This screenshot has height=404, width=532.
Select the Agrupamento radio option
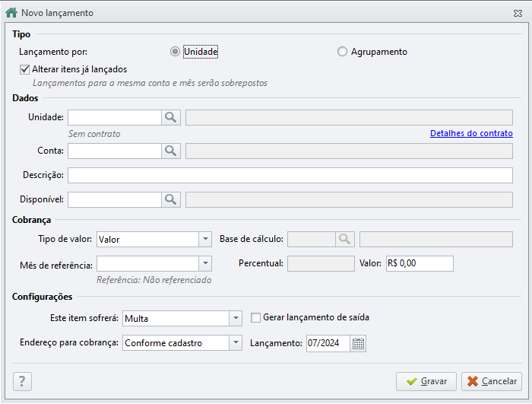coord(342,52)
